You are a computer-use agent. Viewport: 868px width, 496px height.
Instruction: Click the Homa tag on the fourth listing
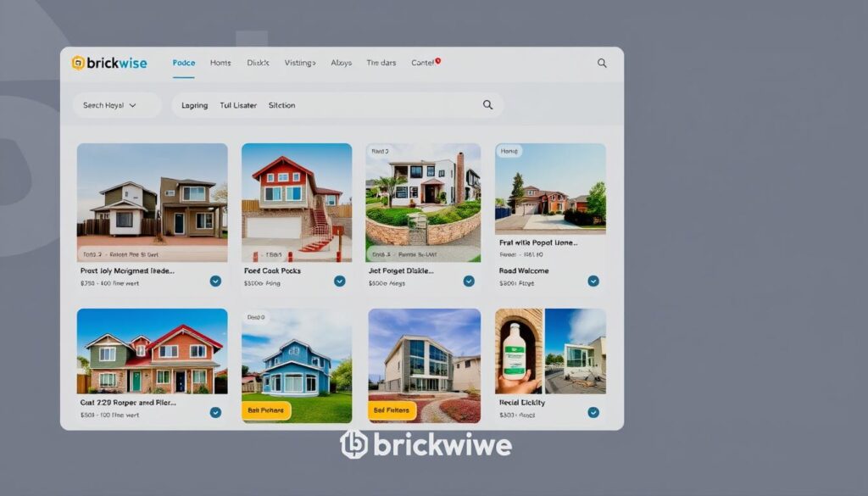tap(509, 152)
